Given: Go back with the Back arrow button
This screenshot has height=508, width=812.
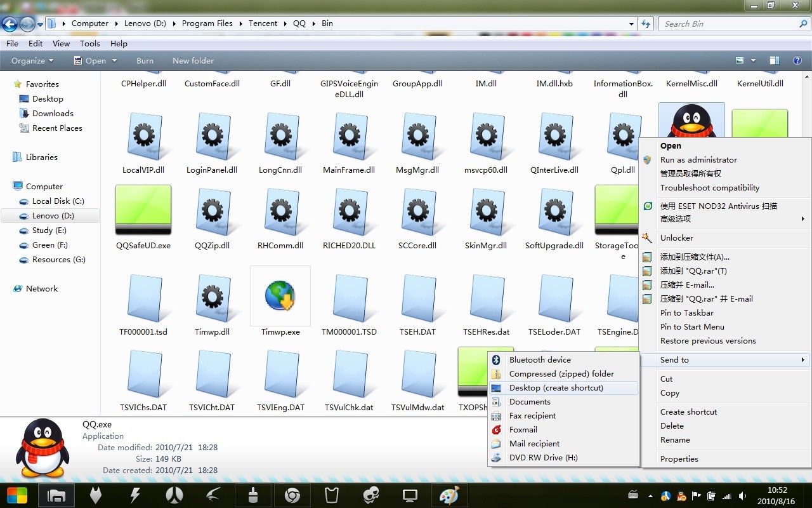Looking at the screenshot, I should pyautogui.click(x=10, y=24).
